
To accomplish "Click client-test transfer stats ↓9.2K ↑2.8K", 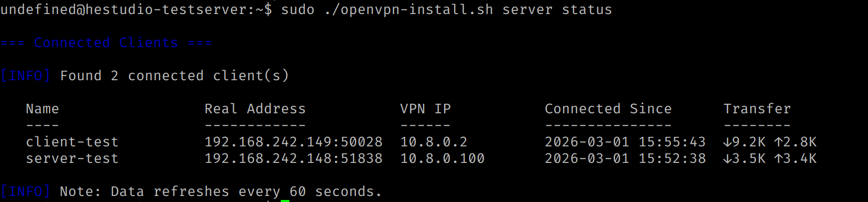I will tap(770, 142).
